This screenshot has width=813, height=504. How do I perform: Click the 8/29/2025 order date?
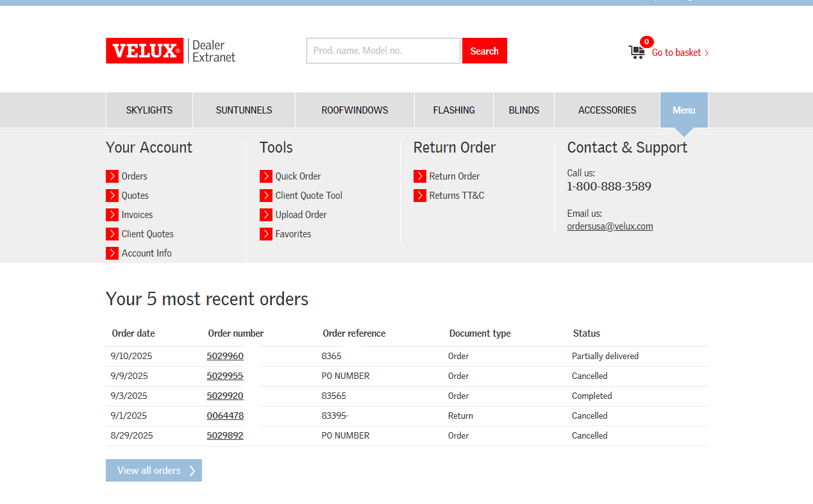131,435
